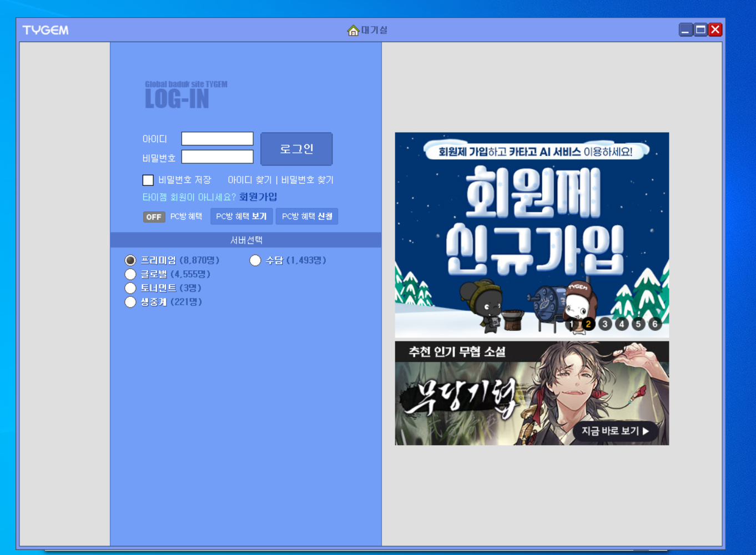Image resolution: width=756 pixels, height=555 pixels.
Task: Show banner slide 4
Action: 622,324
